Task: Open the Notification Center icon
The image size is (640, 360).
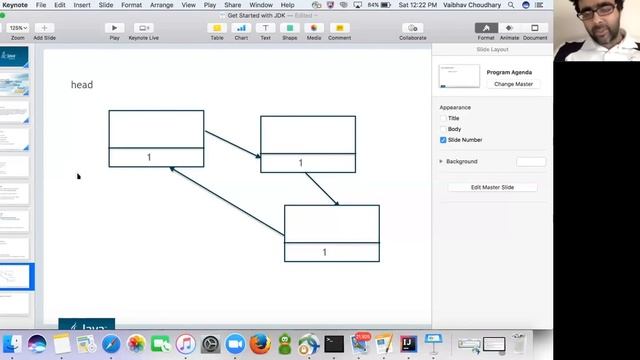Action: (539, 5)
